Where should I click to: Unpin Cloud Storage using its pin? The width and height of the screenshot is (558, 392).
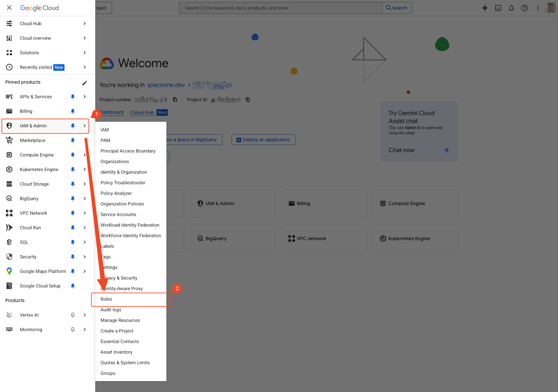(x=73, y=184)
